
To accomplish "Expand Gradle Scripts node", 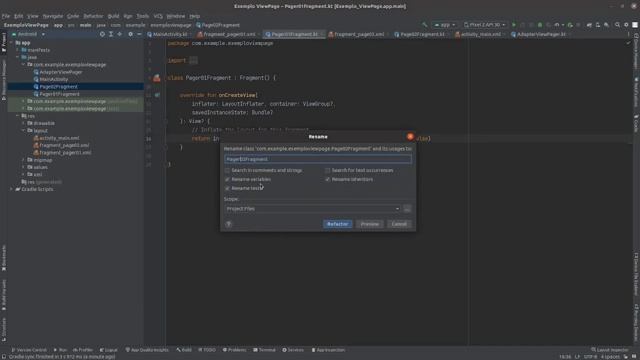I will click(11, 189).
